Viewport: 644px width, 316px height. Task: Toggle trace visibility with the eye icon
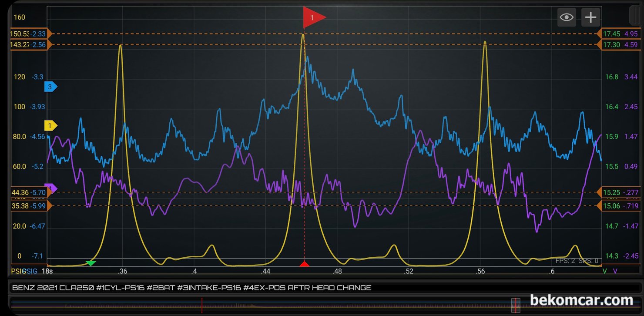click(567, 17)
